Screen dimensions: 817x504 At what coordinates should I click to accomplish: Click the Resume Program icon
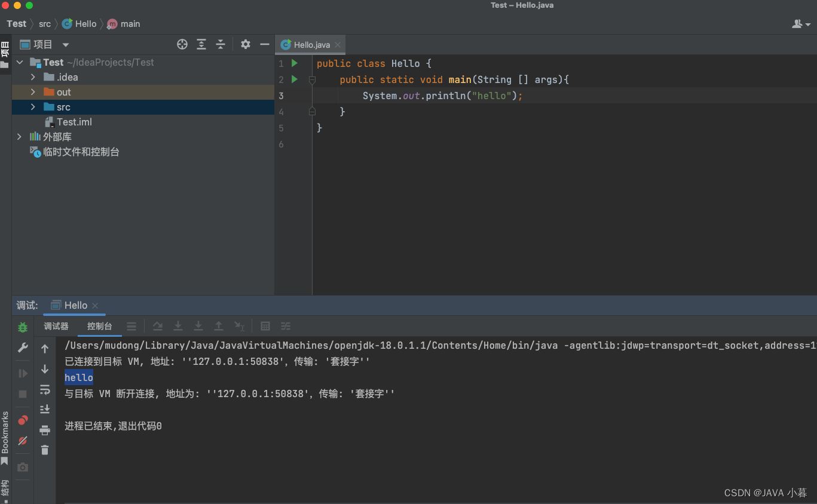[23, 373]
